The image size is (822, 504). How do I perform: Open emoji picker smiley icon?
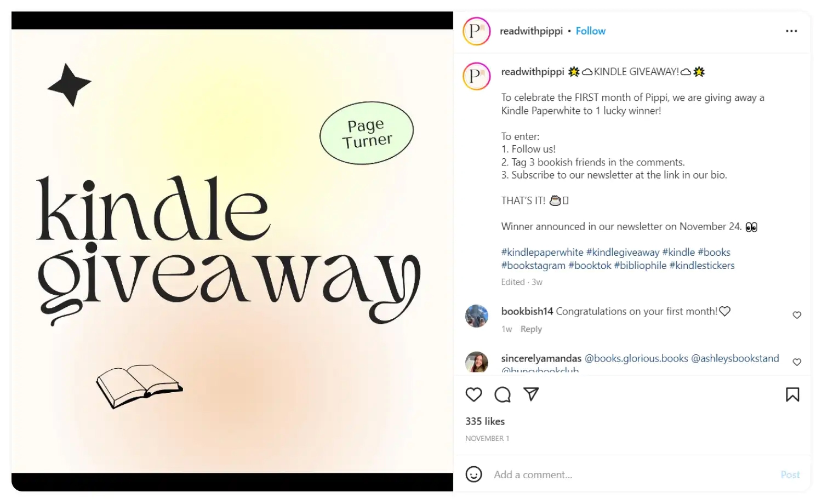coord(473,474)
